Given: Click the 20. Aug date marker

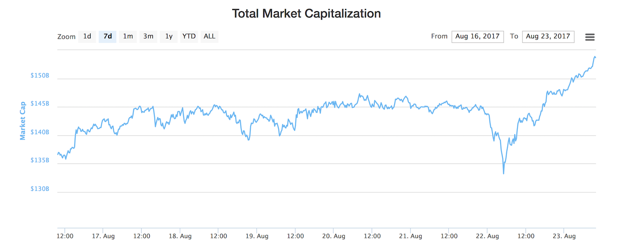Looking at the screenshot, I should tap(334, 236).
